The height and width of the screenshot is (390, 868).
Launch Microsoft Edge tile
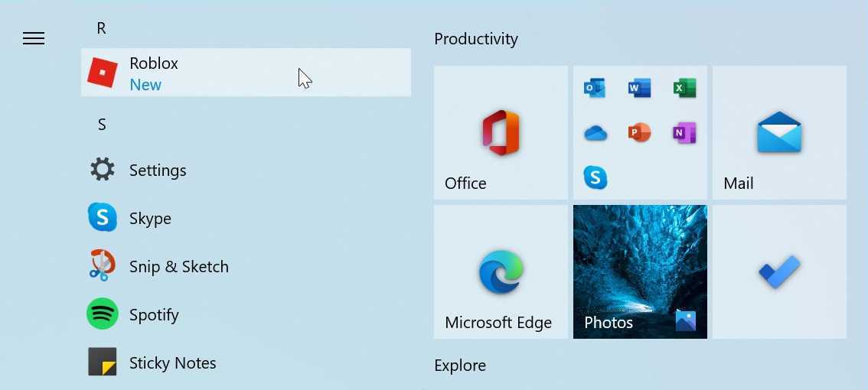pos(501,271)
